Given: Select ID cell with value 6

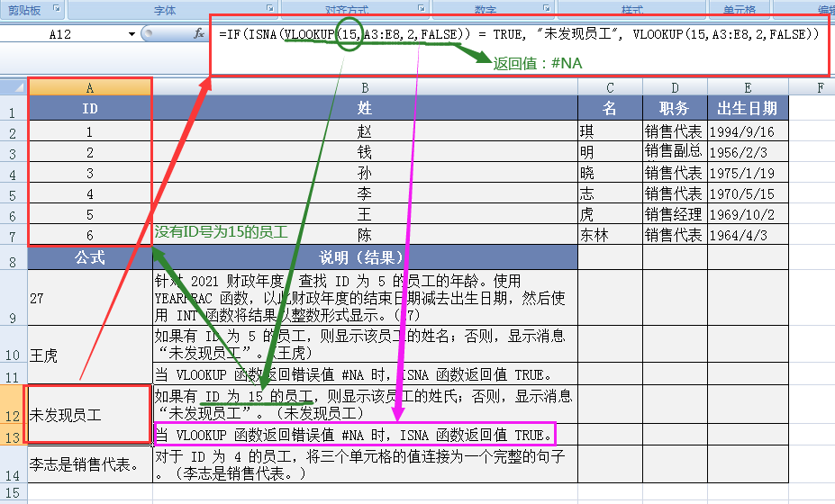Looking at the screenshot, I should point(89,235).
